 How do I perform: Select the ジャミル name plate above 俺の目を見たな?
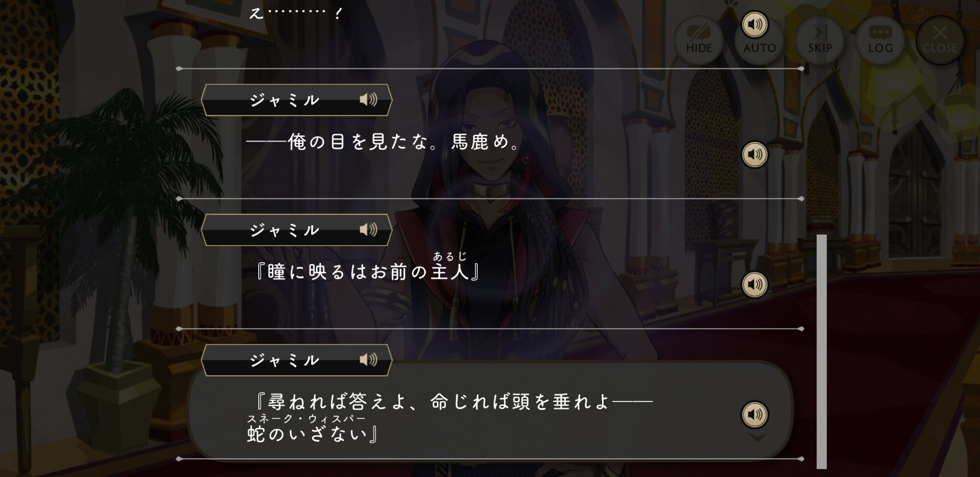coord(296,100)
